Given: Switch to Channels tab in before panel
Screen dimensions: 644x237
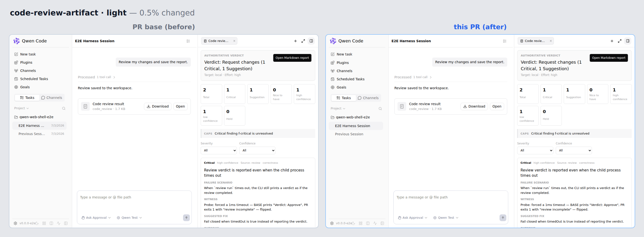Looking at the screenshot, I should tap(52, 98).
